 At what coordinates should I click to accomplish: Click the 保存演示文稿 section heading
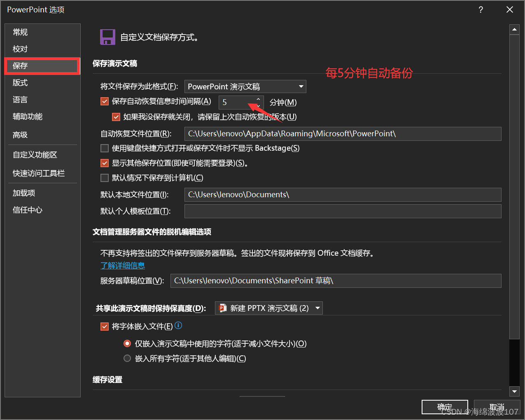coord(115,63)
